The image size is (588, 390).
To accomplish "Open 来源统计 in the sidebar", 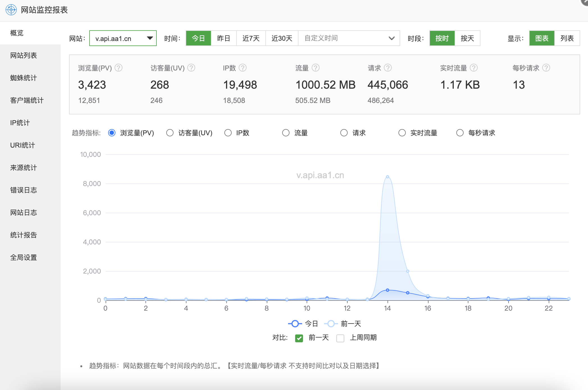I will point(30,168).
